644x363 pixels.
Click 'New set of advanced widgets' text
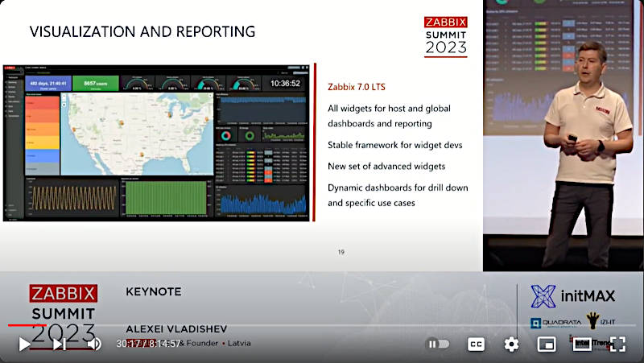[386, 167]
